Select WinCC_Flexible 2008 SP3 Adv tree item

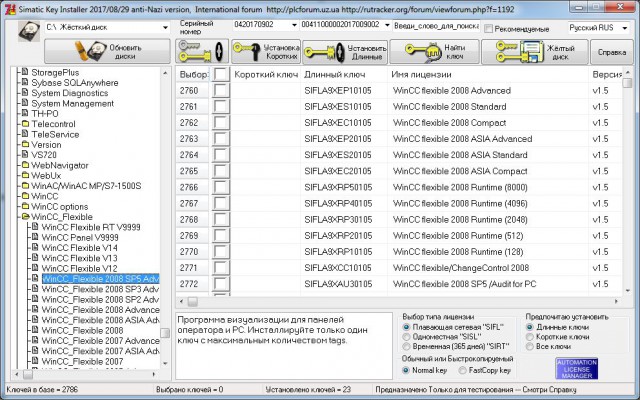[100, 289]
